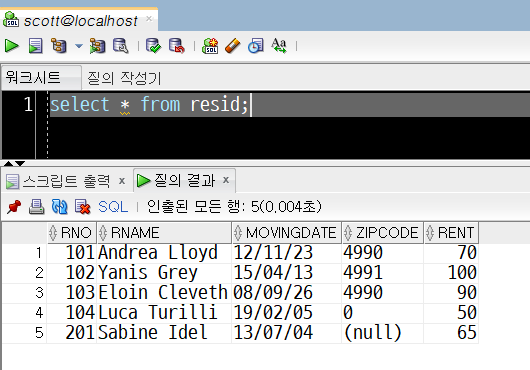The width and height of the screenshot is (530, 370).
Task: Close the scott@localhost tab
Action: coord(149,19)
